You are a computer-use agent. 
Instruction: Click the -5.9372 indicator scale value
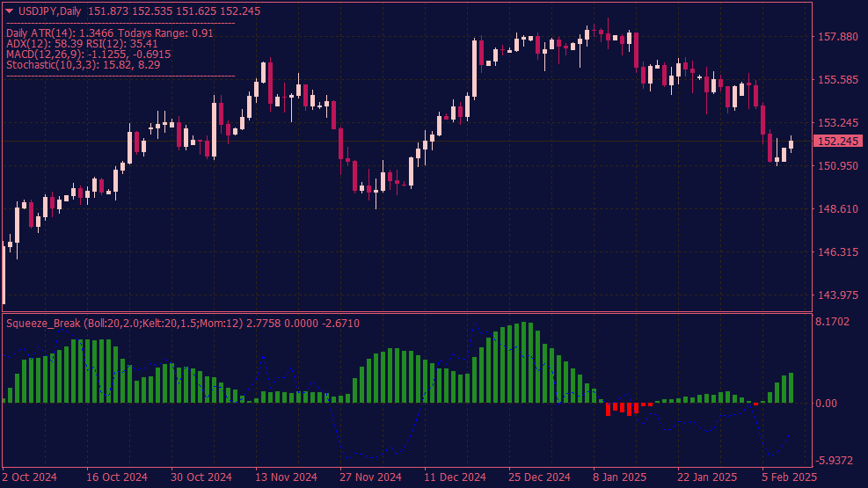[x=835, y=461]
